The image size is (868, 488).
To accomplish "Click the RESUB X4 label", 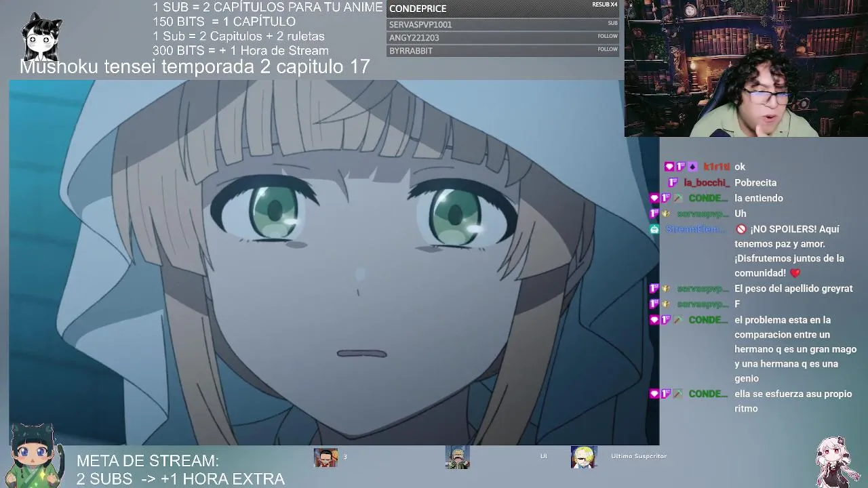I will click(605, 5).
